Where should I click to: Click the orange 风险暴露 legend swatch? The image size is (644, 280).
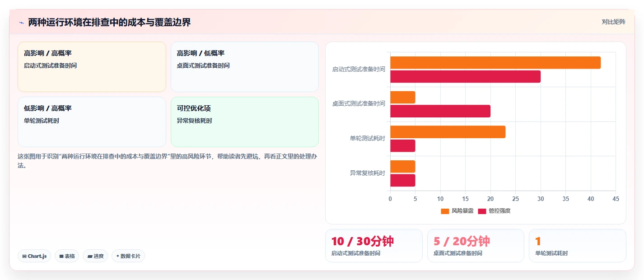tap(445, 211)
